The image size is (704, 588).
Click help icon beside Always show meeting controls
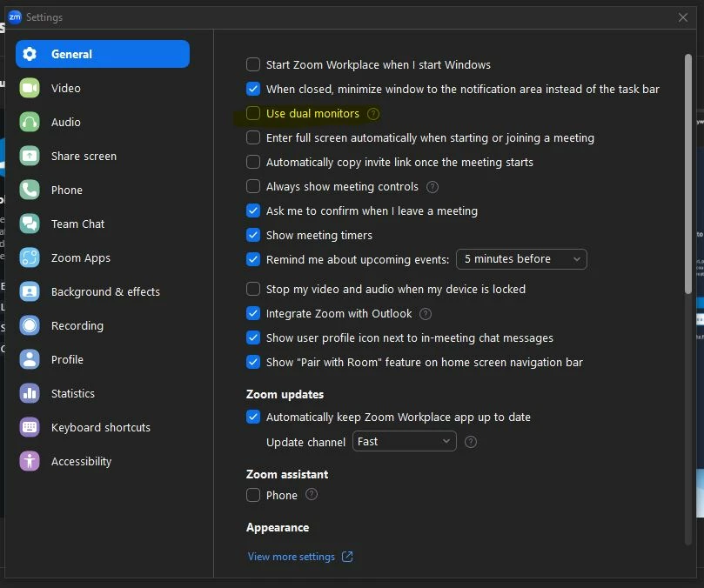(432, 187)
